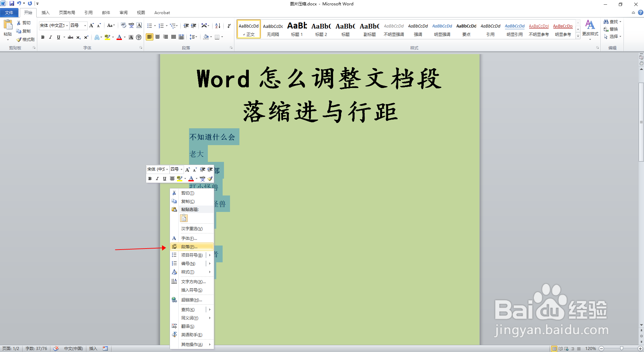Open the font size dropdown

pyautogui.click(x=85, y=26)
